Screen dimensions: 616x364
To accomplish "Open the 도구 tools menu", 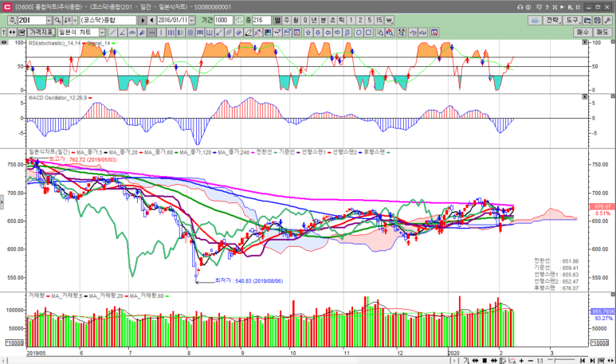I will pyautogui.click(x=572, y=20).
